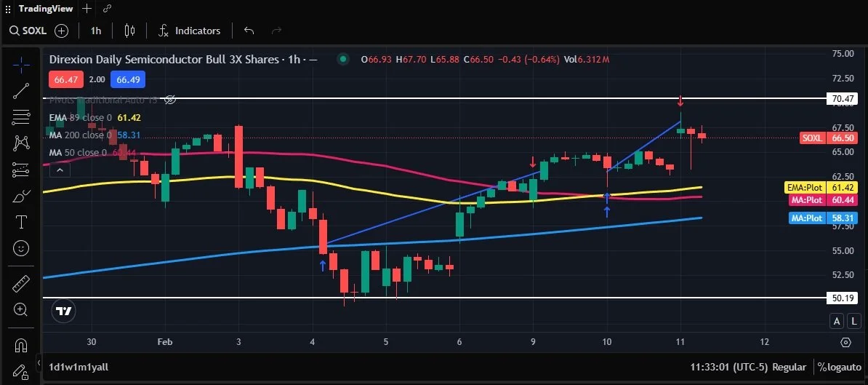Click the Vol 6.312M value

[587, 59]
